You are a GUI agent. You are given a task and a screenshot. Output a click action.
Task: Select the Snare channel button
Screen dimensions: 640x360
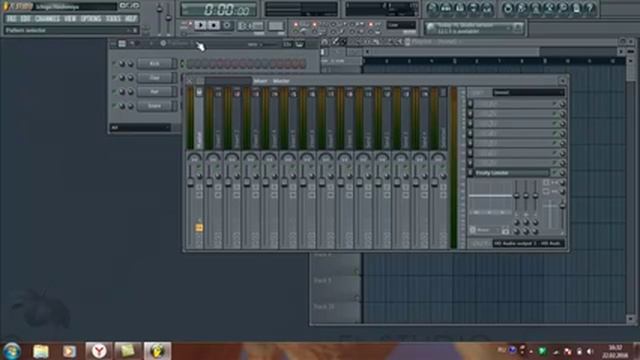[x=155, y=106]
